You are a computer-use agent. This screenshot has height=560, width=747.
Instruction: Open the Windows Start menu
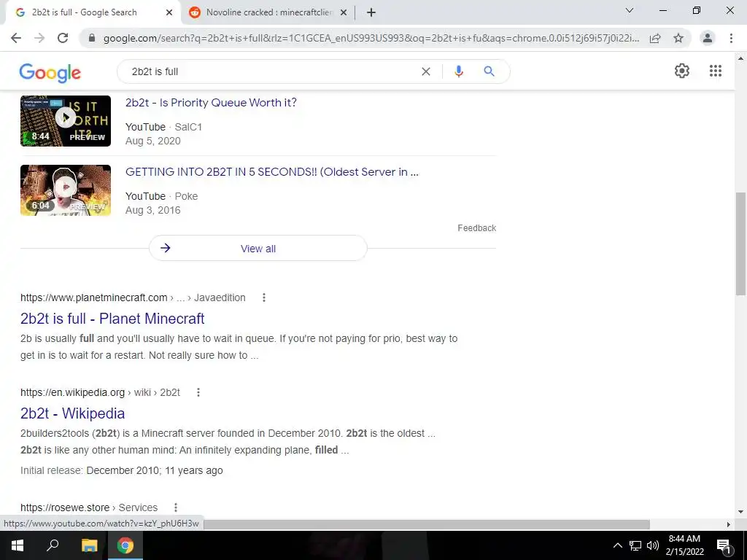click(18, 545)
